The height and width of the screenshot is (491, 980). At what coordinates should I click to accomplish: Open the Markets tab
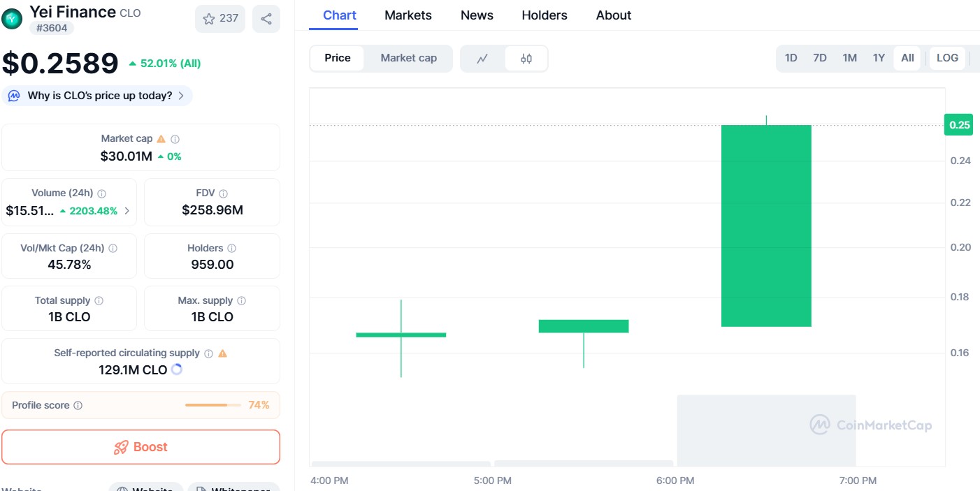[x=408, y=15]
